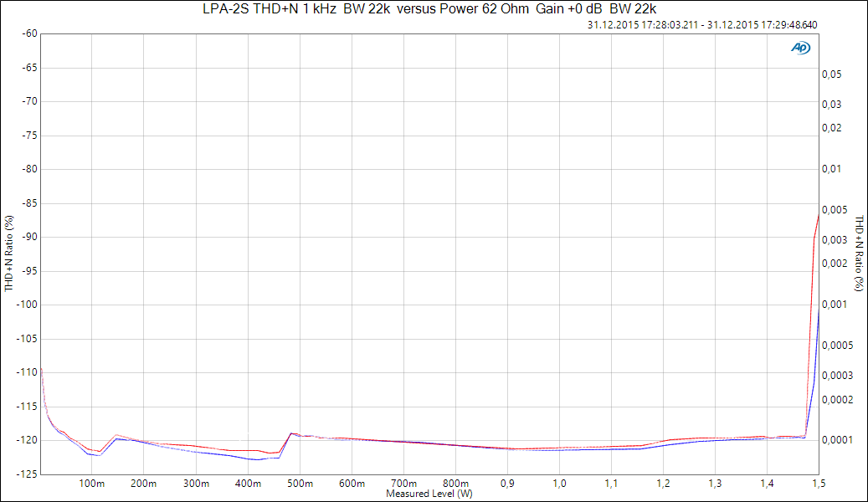Click the -100 tick on left axis
This screenshot has width=868, height=502.
click(25, 305)
